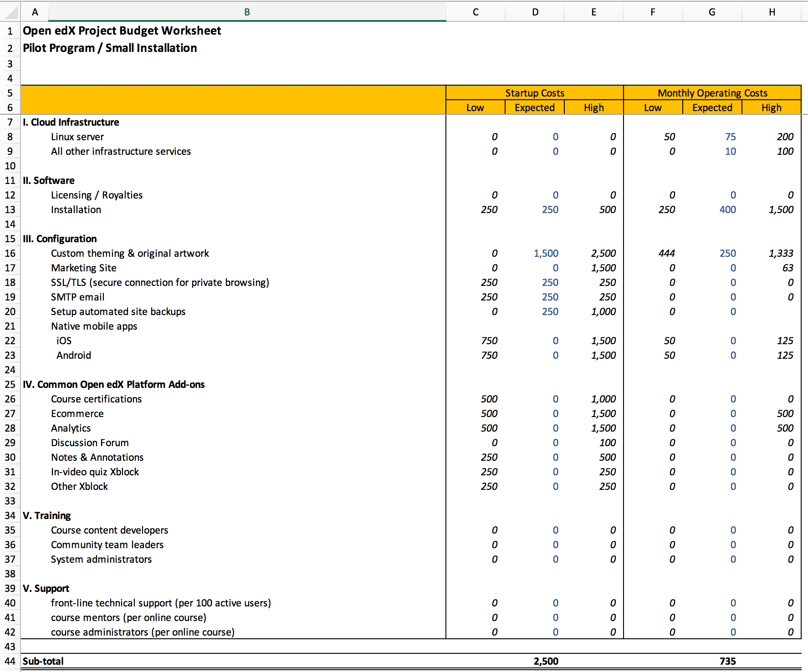Click Custom theming monthly high value 1,333

[781, 253]
